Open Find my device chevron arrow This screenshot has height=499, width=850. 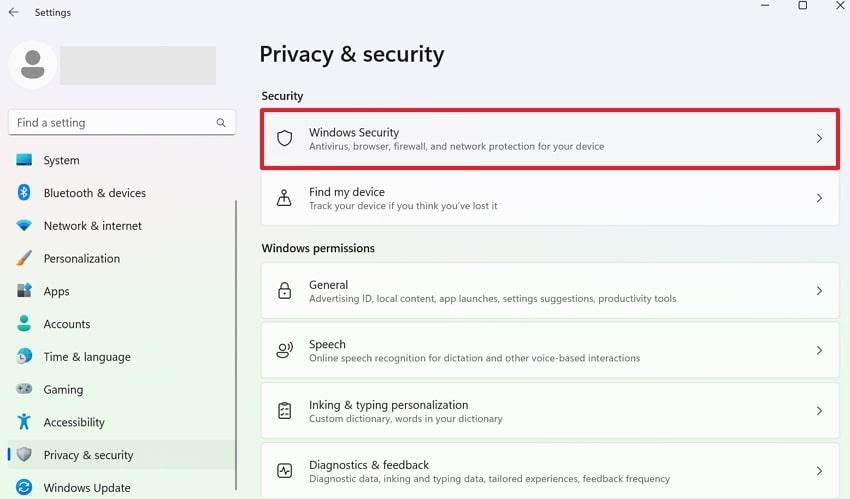pyautogui.click(x=819, y=198)
